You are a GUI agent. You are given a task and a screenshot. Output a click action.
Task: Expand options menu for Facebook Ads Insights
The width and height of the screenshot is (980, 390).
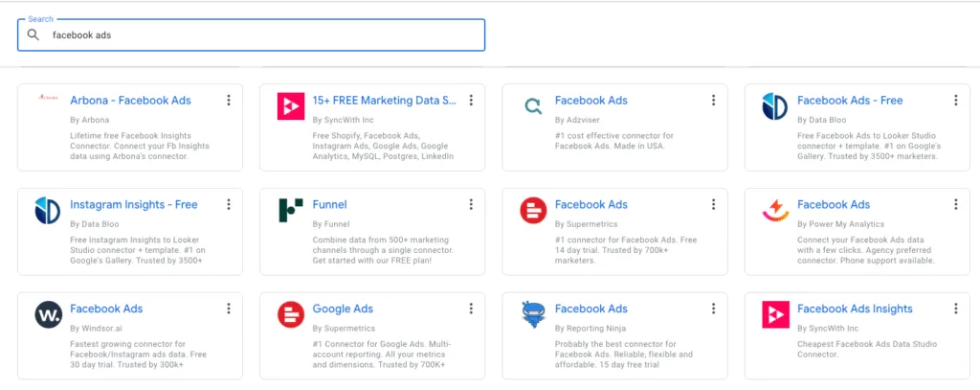coord(955,310)
